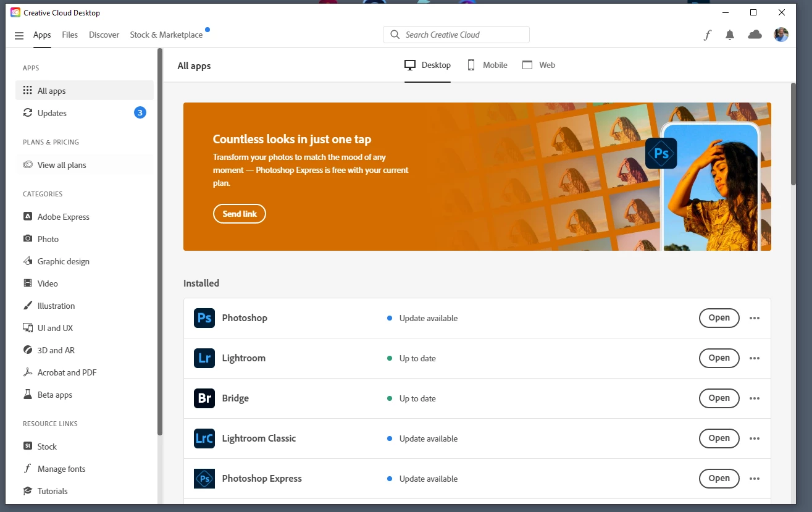Image resolution: width=812 pixels, height=512 pixels.
Task: Select the Photo category
Action: [x=85, y=238]
